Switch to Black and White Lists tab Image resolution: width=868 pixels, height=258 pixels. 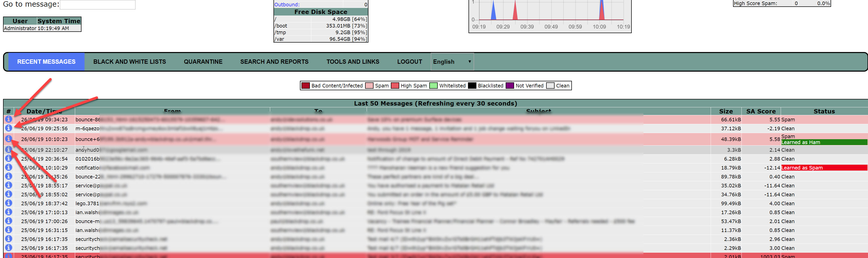129,62
